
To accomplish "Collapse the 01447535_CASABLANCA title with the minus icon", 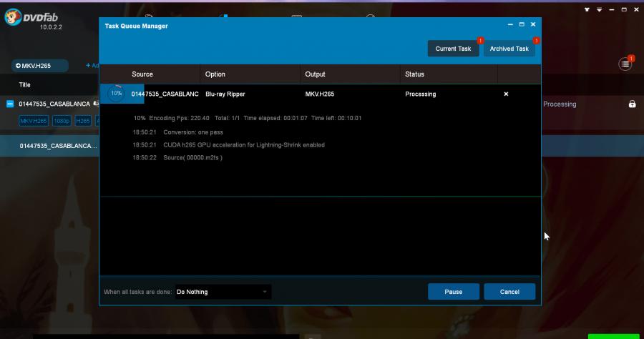I will [x=10, y=104].
